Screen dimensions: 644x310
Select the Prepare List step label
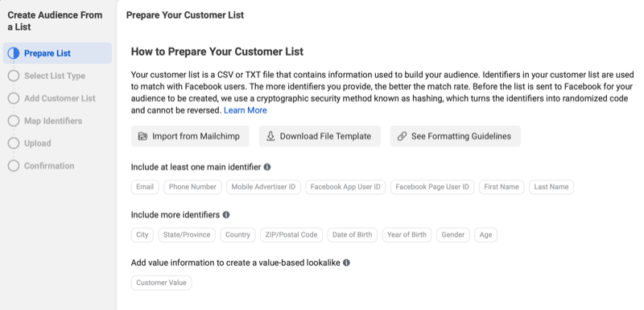click(47, 53)
